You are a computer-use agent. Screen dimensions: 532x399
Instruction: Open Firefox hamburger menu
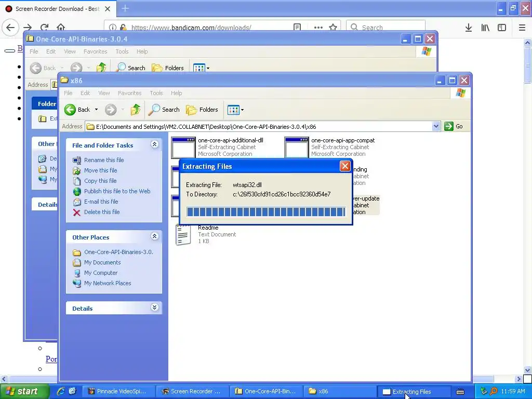522,28
